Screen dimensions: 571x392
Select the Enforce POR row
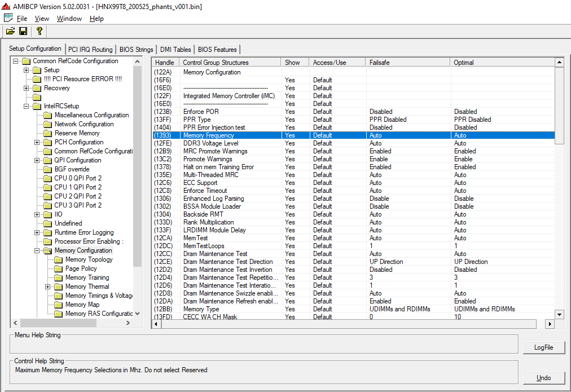coord(353,112)
